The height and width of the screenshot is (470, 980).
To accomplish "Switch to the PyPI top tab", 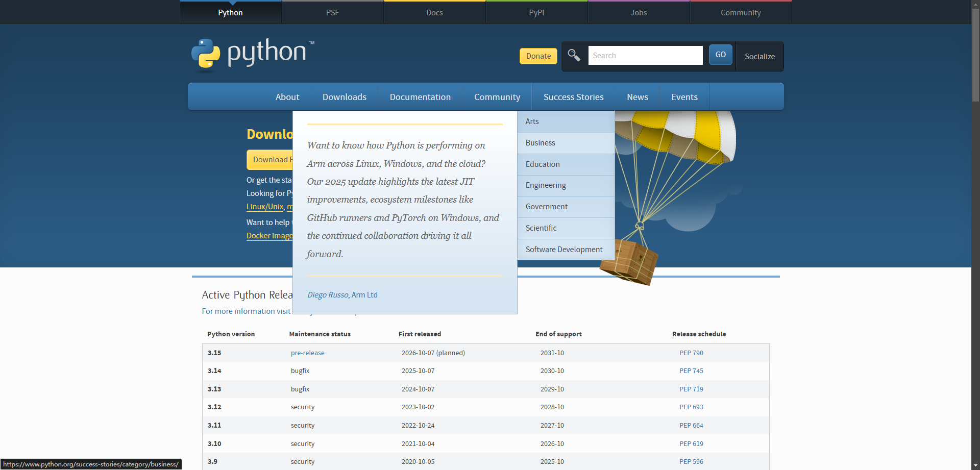I will tap(536, 12).
